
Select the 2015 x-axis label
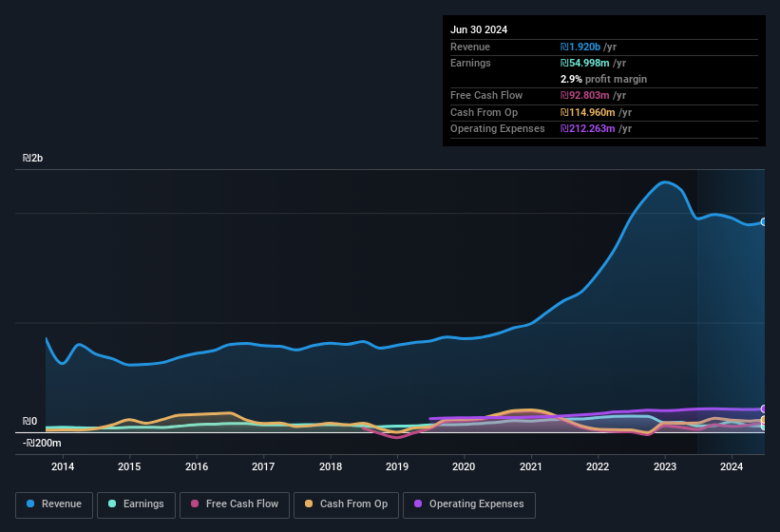[x=129, y=466]
